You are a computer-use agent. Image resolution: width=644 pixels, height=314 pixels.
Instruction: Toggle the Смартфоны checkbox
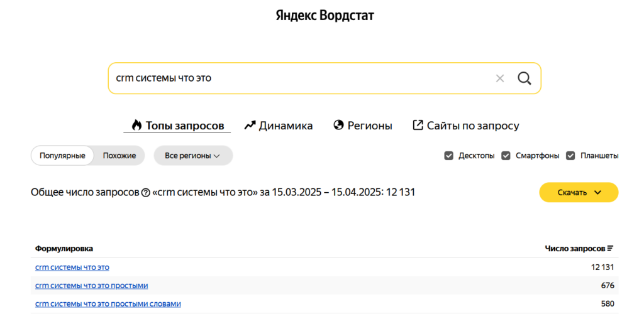pos(506,156)
